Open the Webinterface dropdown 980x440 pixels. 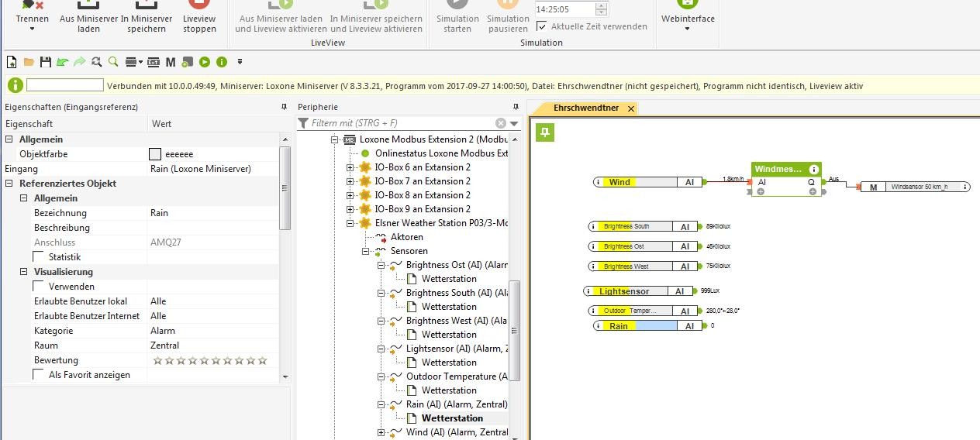pos(687,23)
